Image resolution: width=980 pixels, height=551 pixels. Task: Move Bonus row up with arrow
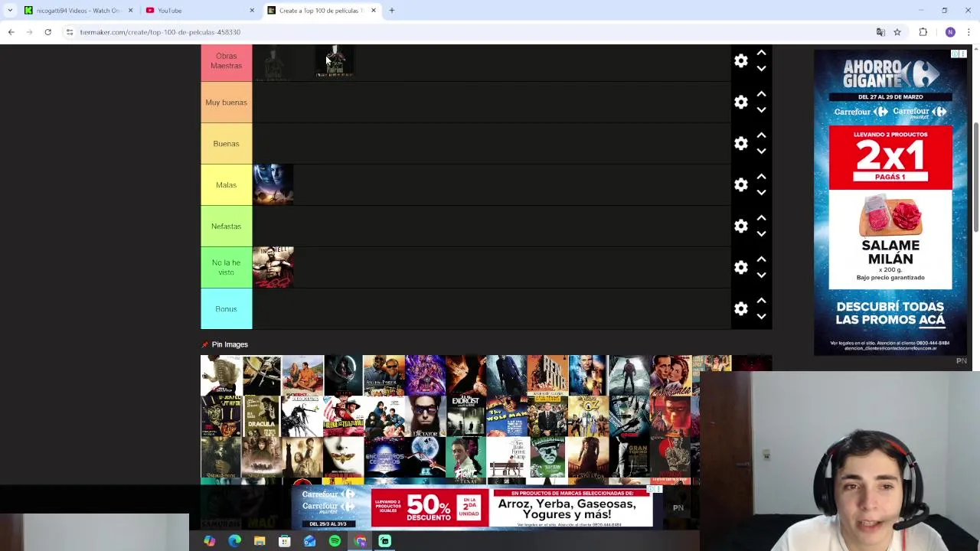click(x=761, y=301)
